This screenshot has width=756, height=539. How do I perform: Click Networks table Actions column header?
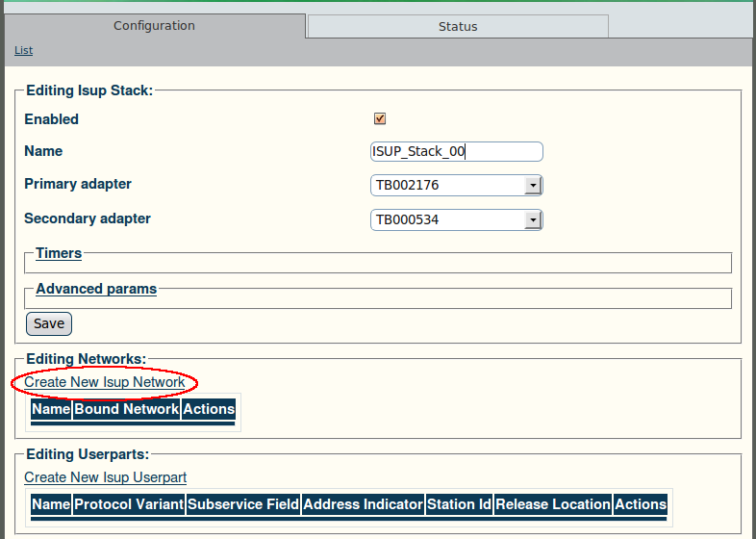click(x=209, y=409)
